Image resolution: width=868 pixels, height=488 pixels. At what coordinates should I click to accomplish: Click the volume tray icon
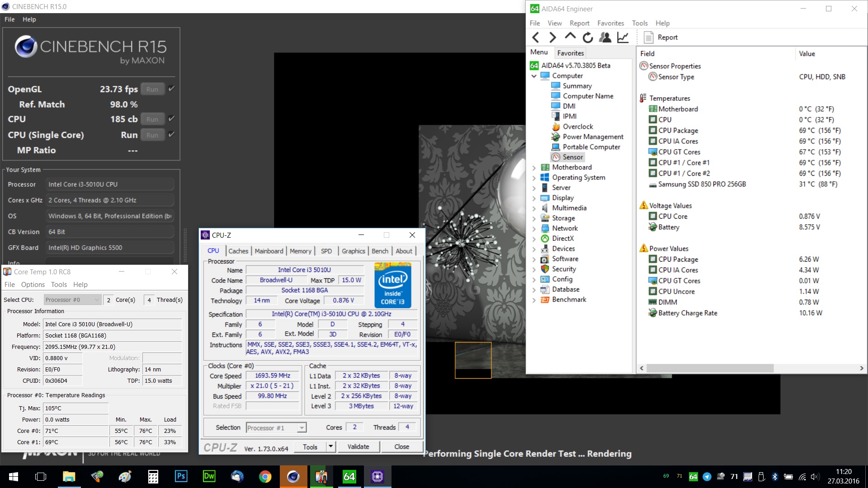(815, 477)
